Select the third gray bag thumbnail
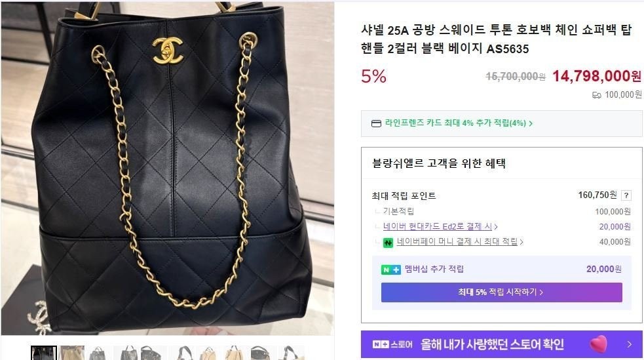Viewport: 644px width, 360px height. [98, 353]
